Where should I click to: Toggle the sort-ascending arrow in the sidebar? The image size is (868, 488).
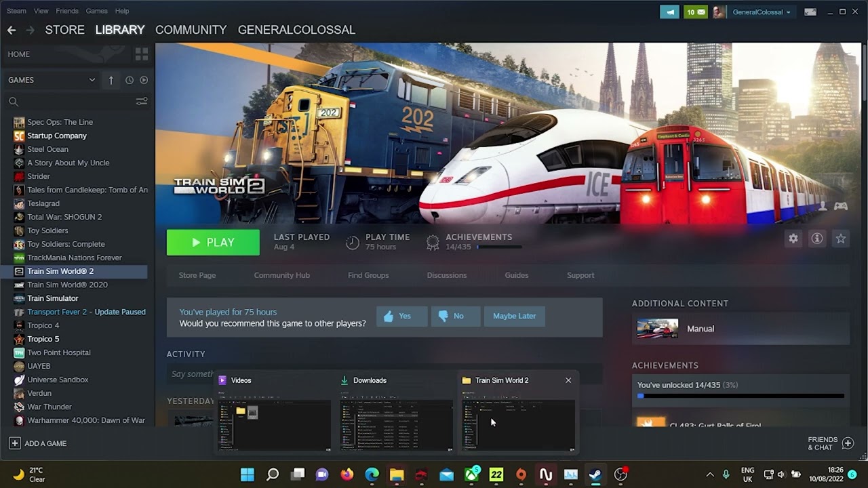111,80
